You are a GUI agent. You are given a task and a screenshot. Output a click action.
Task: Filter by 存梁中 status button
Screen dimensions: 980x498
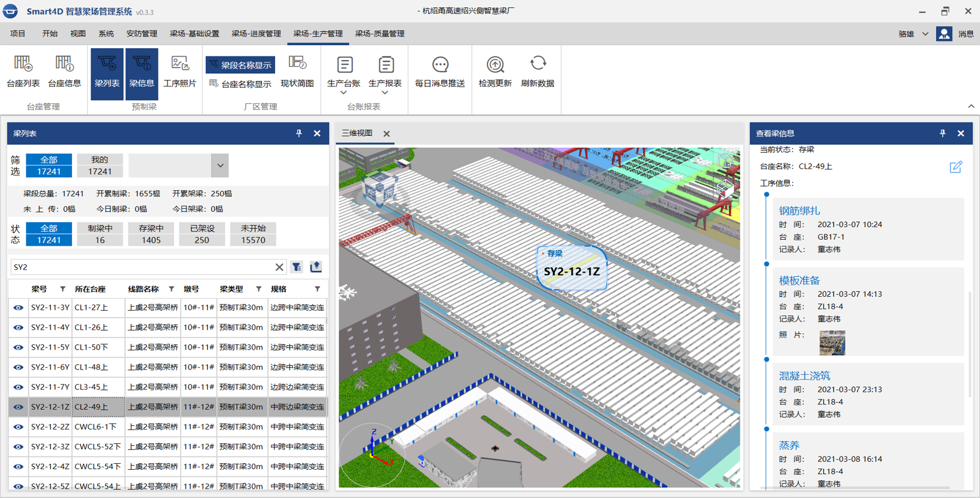[x=151, y=234]
